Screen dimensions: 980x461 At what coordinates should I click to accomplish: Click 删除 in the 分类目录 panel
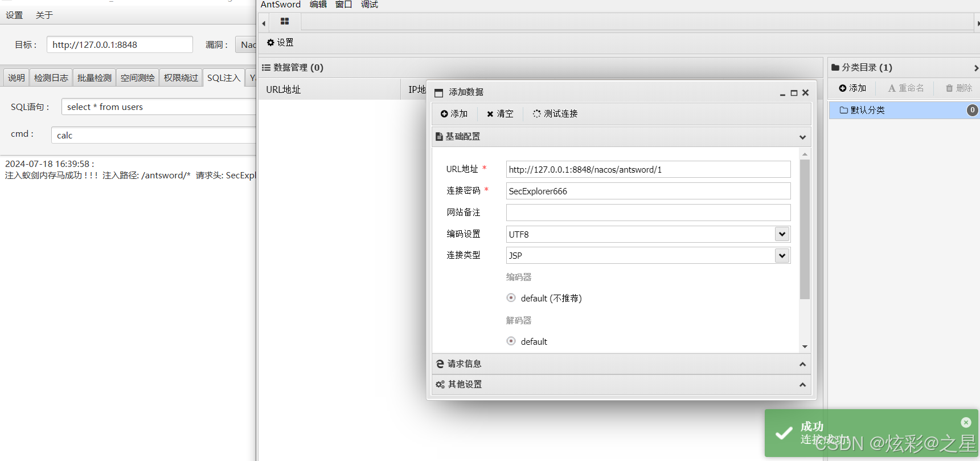(x=959, y=88)
